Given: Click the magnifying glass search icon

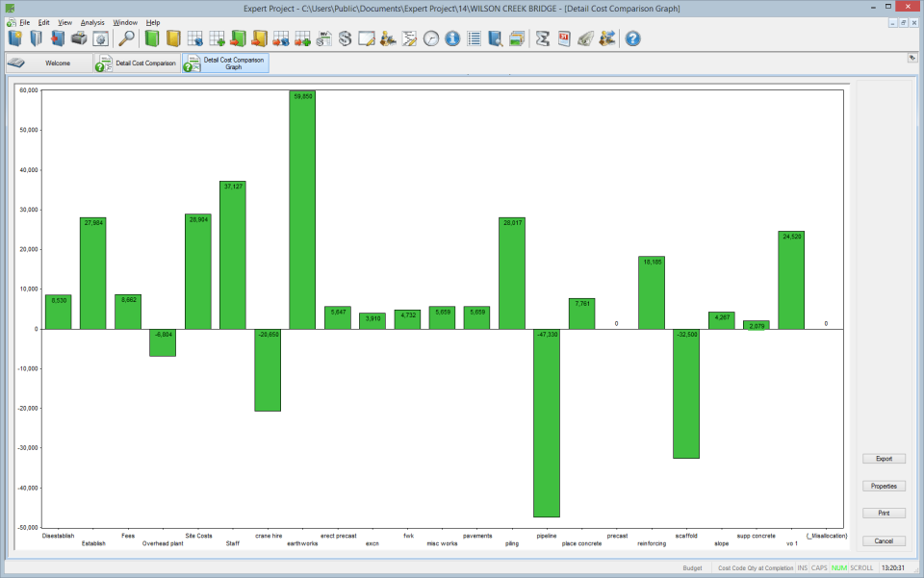Looking at the screenshot, I should (126, 38).
